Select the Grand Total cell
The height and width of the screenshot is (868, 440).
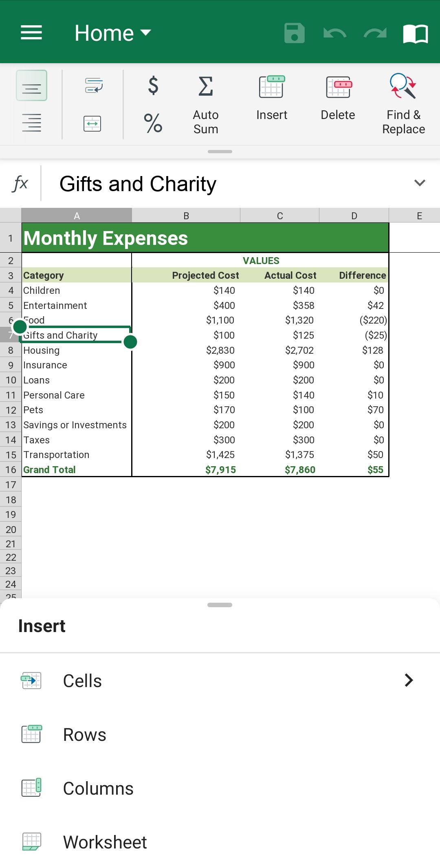pos(77,470)
